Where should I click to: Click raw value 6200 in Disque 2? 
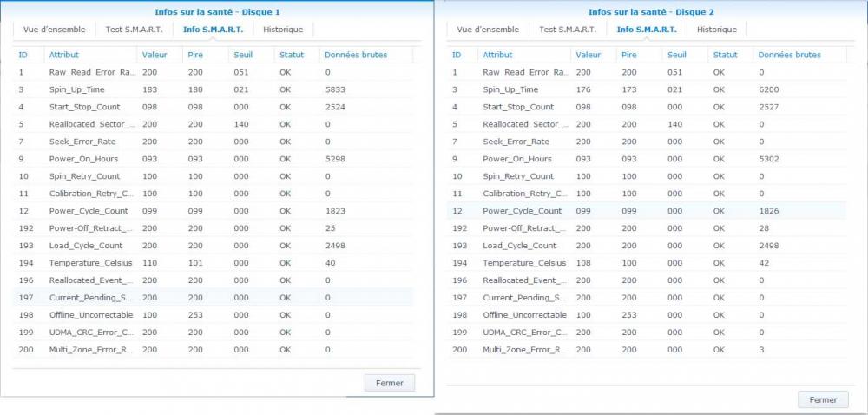coord(769,89)
